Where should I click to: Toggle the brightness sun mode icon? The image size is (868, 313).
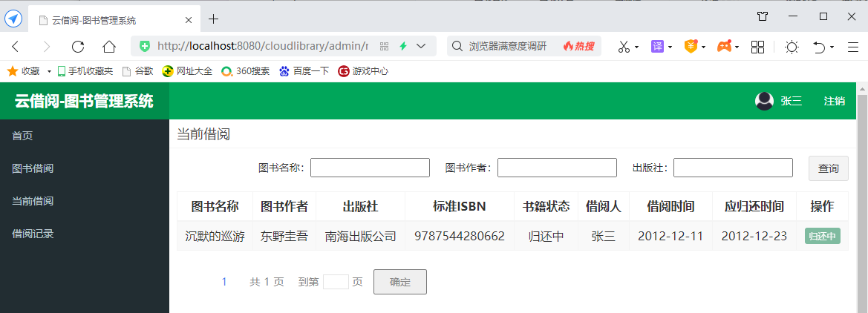pyautogui.click(x=792, y=47)
